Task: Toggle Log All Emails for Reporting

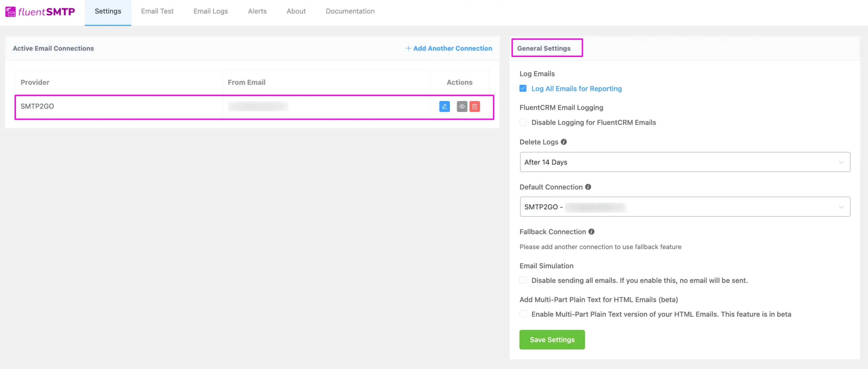Action: [523, 89]
